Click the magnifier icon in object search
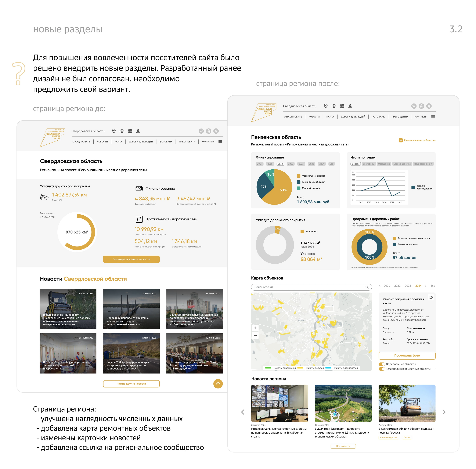The height and width of the screenshot is (469, 476). tap(367, 287)
